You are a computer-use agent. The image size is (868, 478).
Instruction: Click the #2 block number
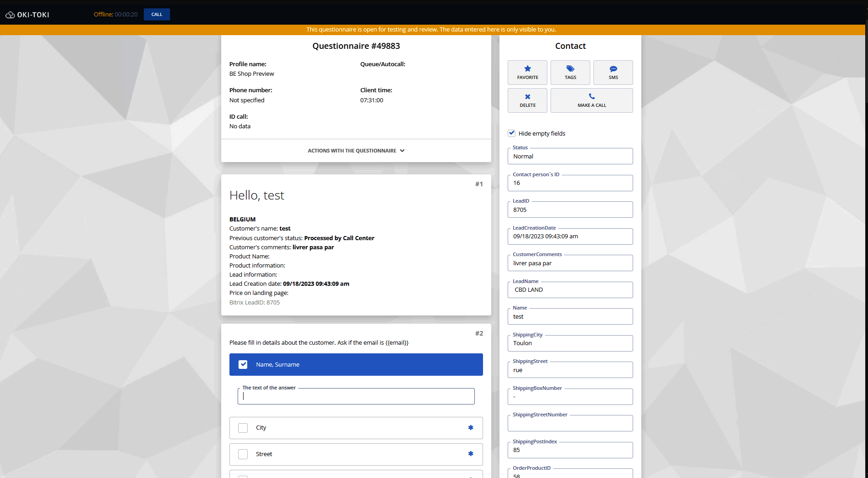(x=479, y=333)
